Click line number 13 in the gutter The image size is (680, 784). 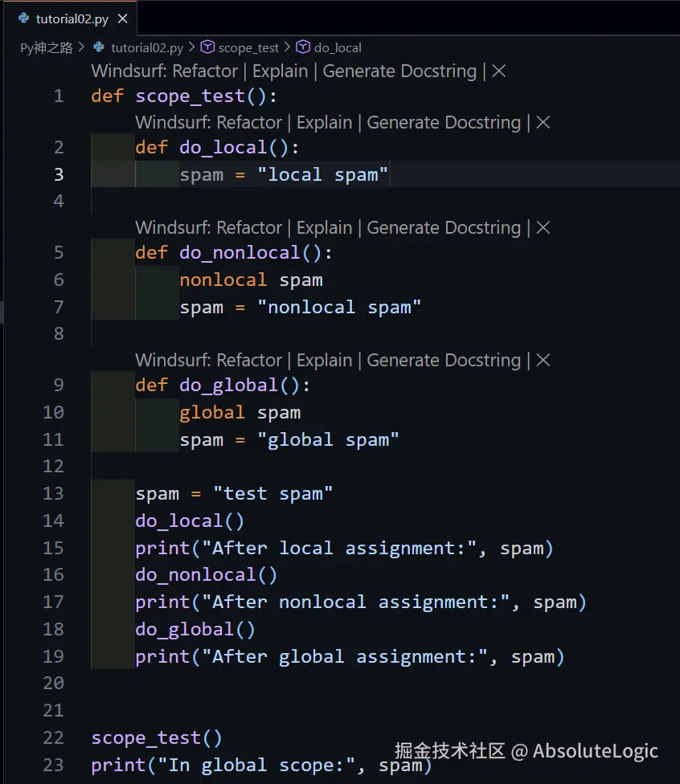54,493
